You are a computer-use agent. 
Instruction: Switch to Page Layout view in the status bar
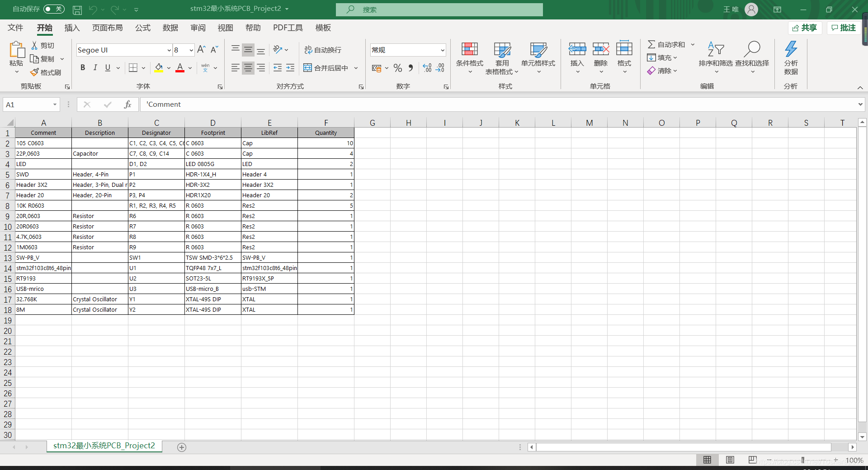pyautogui.click(x=730, y=460)
